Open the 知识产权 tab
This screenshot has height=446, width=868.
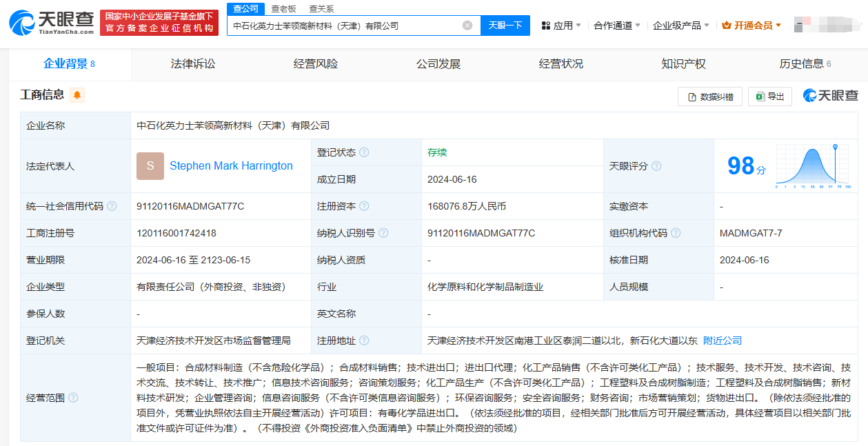684,64
